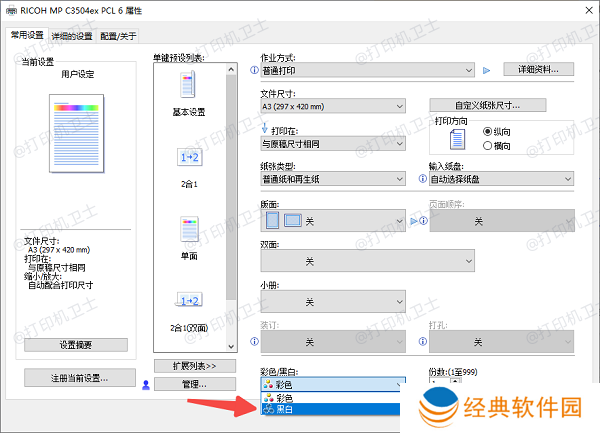Click the 自定义纸张尺寸... button
600x433 pixels.
coord(488,105)
